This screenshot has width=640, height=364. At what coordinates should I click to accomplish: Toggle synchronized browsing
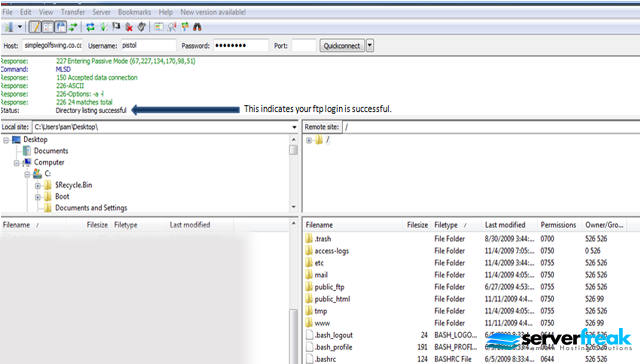[185, 27]
